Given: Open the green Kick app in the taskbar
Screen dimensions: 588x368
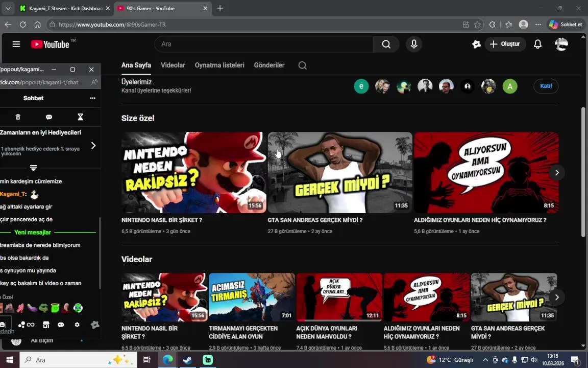Looking at the screenshot, I should (207, 360).
